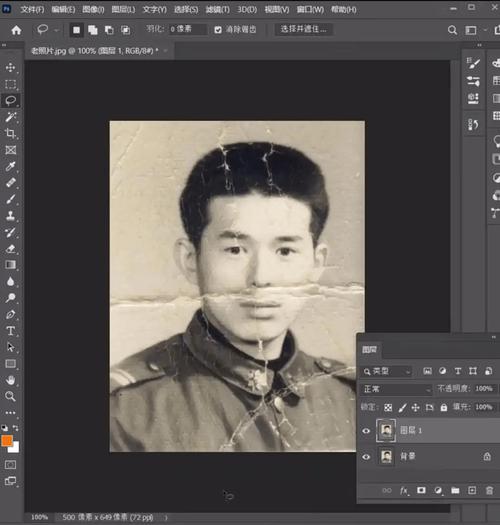Screen dimensions: 500x525
Task: Open the 图像(I) menu
Action: (x=93, y=9)
